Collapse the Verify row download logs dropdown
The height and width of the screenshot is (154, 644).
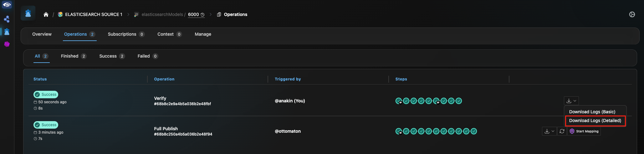571,101
